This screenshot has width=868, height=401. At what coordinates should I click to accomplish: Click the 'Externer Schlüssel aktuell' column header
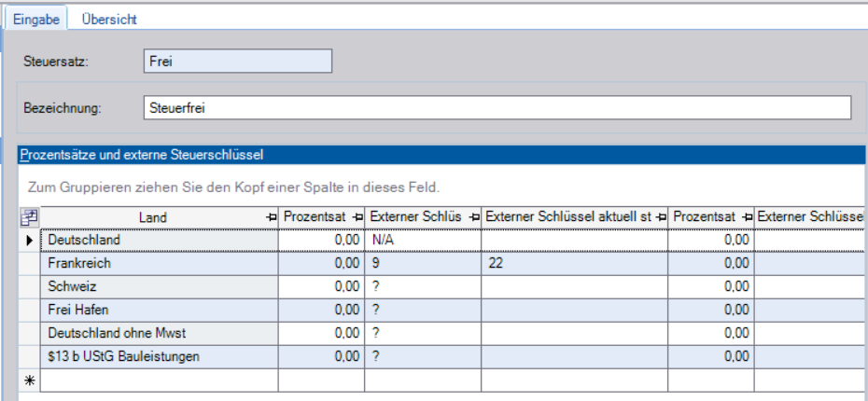click(567, 217)
